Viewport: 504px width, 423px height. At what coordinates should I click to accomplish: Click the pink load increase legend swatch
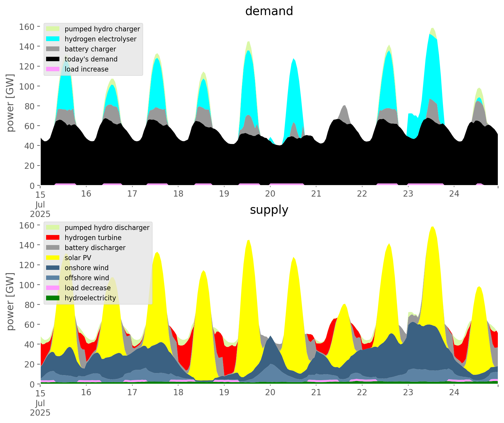coord(53,69)
